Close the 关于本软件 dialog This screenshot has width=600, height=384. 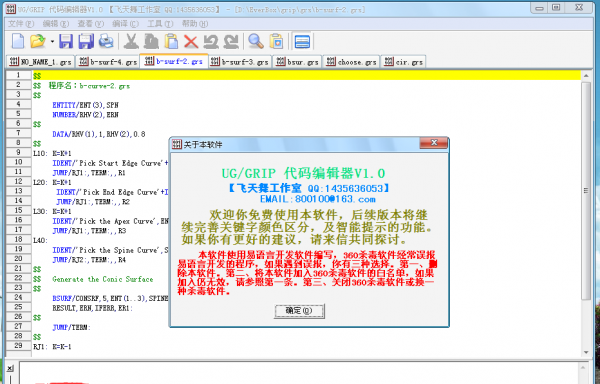click(434, 143)
